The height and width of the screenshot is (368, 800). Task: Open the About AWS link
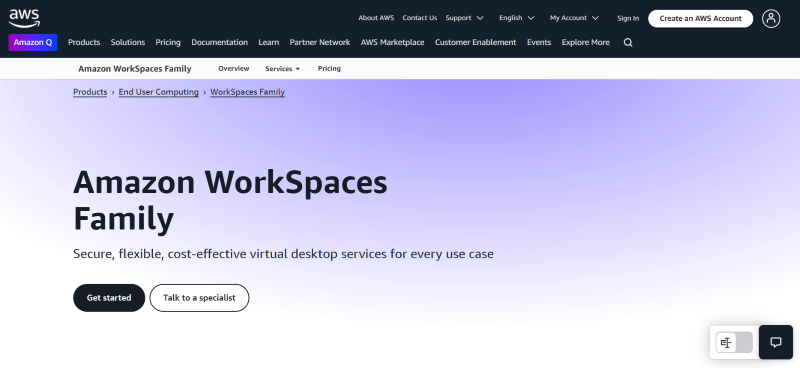point(376,18)
